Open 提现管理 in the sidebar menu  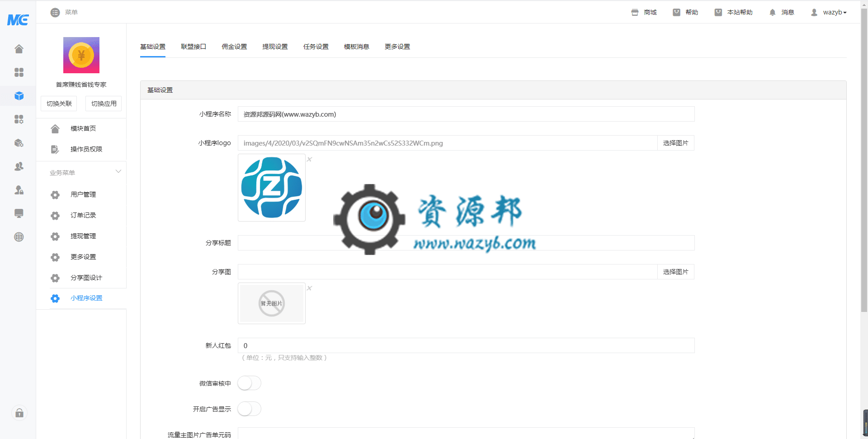83,236
